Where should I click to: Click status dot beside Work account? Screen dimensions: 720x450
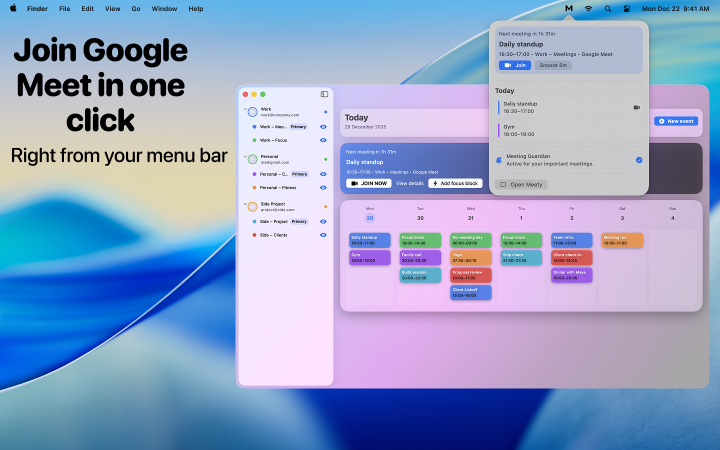[326, 112]
